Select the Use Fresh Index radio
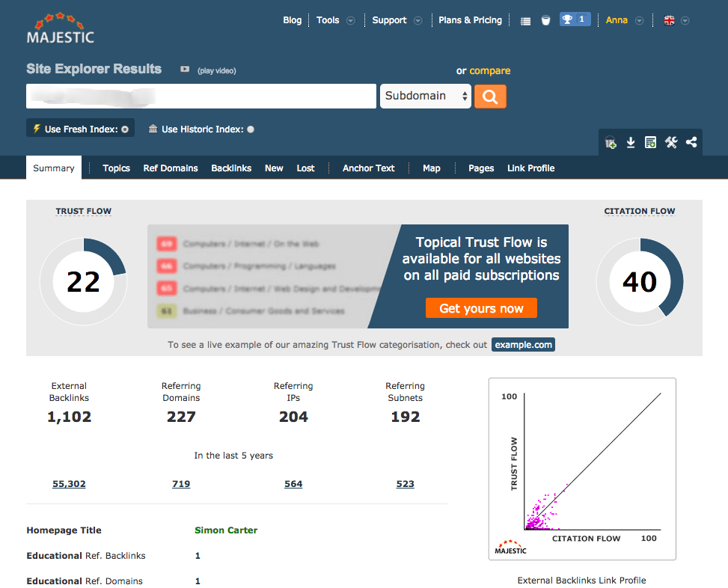The height and width of the screenshot is (588, 728). coord(125,129)
